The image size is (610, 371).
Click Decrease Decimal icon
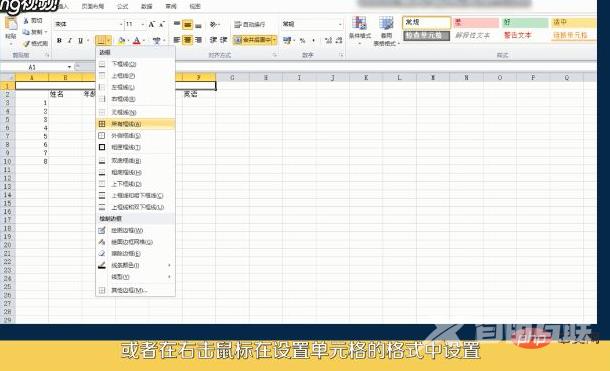coord(338,40)
